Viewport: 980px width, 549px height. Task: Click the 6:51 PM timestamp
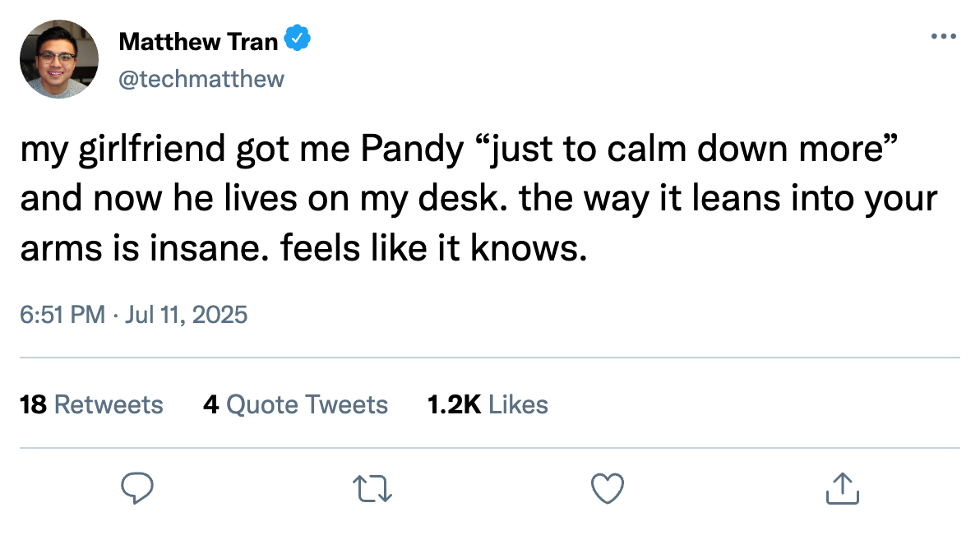[62, 314]
